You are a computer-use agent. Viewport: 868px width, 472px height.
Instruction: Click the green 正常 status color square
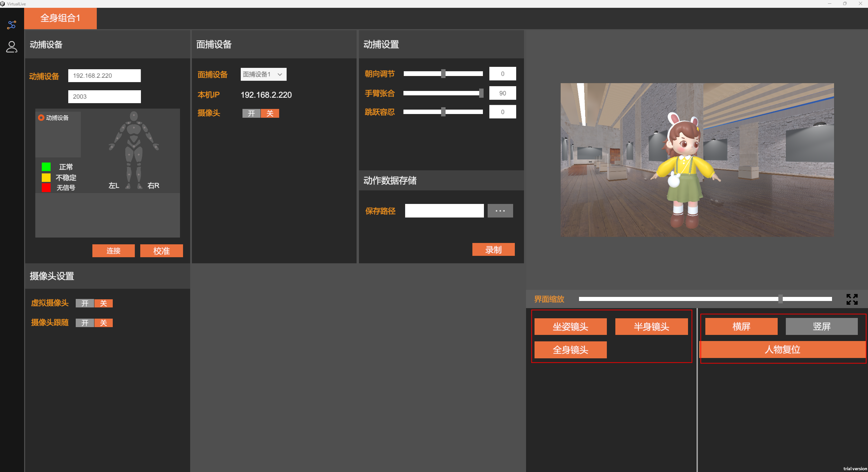point(46,167)
